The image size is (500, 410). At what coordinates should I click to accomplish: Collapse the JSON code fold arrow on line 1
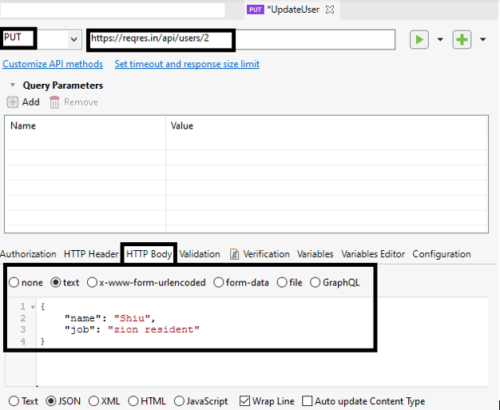click(x=33, y=307)
